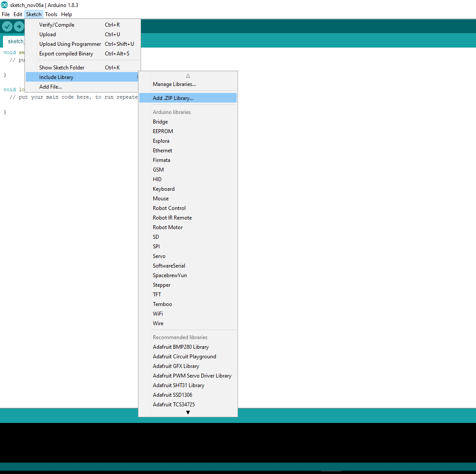
Task: Choose Upload Using Programmer
Action: (70, 44)
